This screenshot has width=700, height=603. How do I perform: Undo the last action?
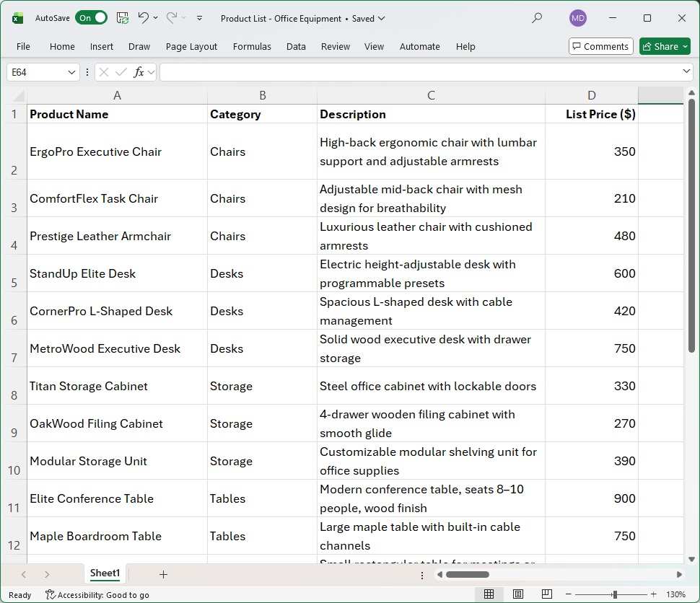[x=143, y=18]
